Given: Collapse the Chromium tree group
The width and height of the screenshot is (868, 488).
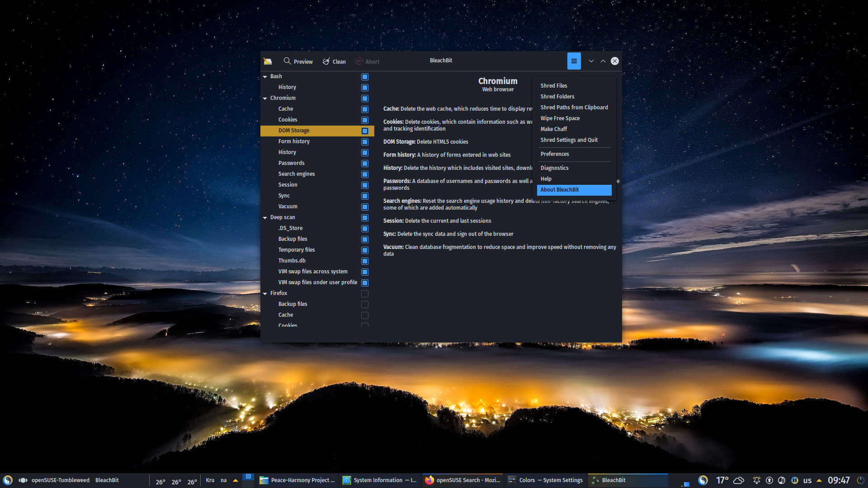Looking at the screenshot, I should pyautogui.click(x=265, y=99).
